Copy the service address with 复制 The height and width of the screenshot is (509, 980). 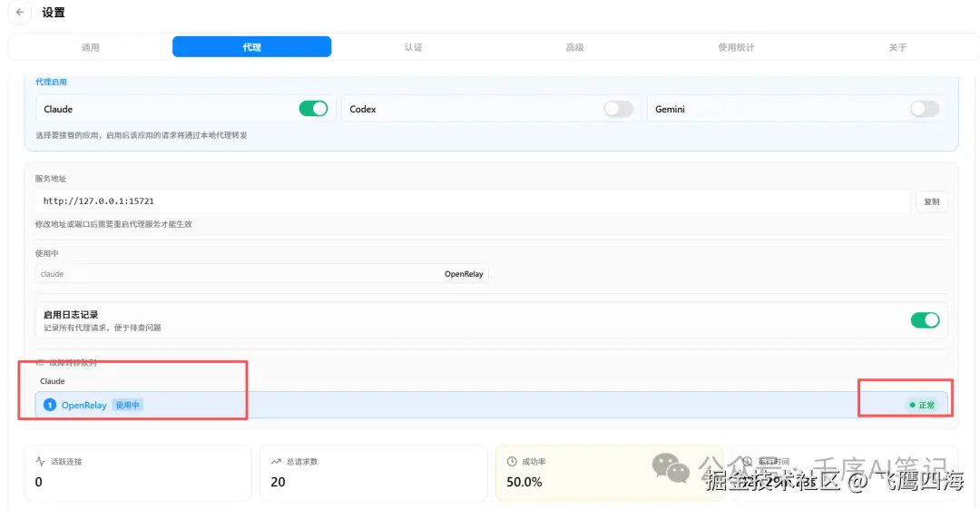coord(931,201)
